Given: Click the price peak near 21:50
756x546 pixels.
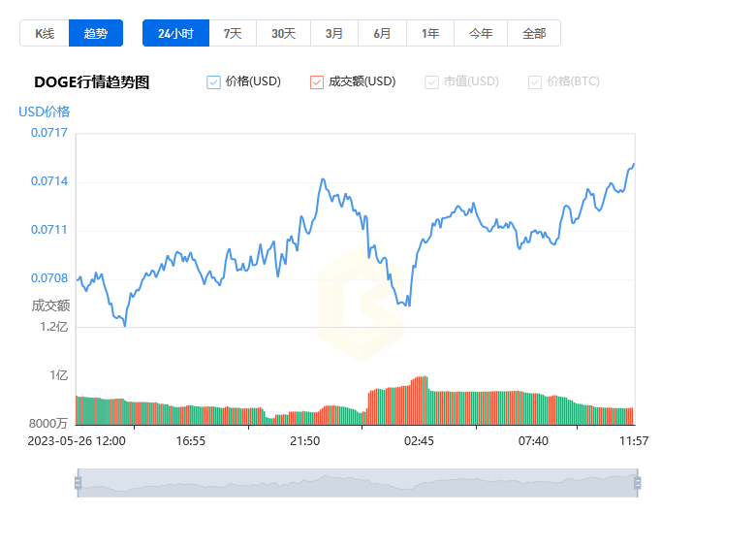Looking at the screenshot, I should (x=323, y=179).
